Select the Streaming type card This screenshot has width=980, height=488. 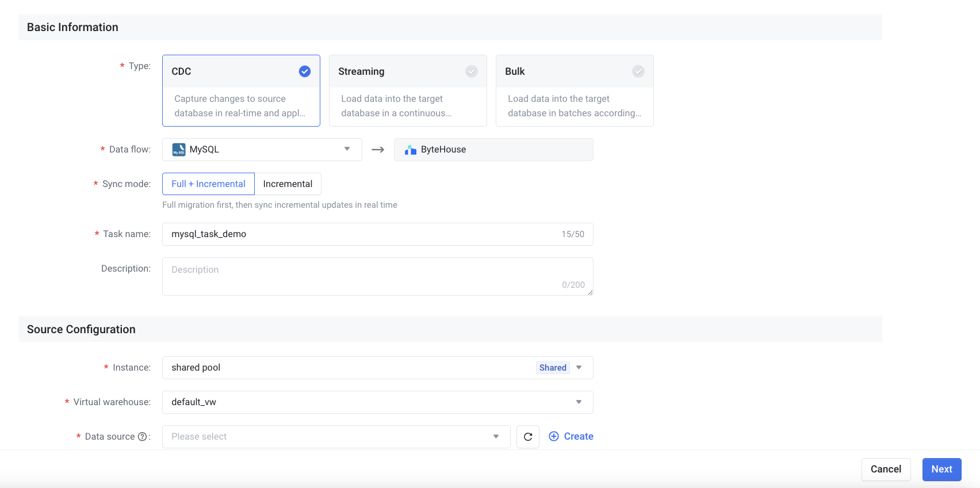coord(408,91)
